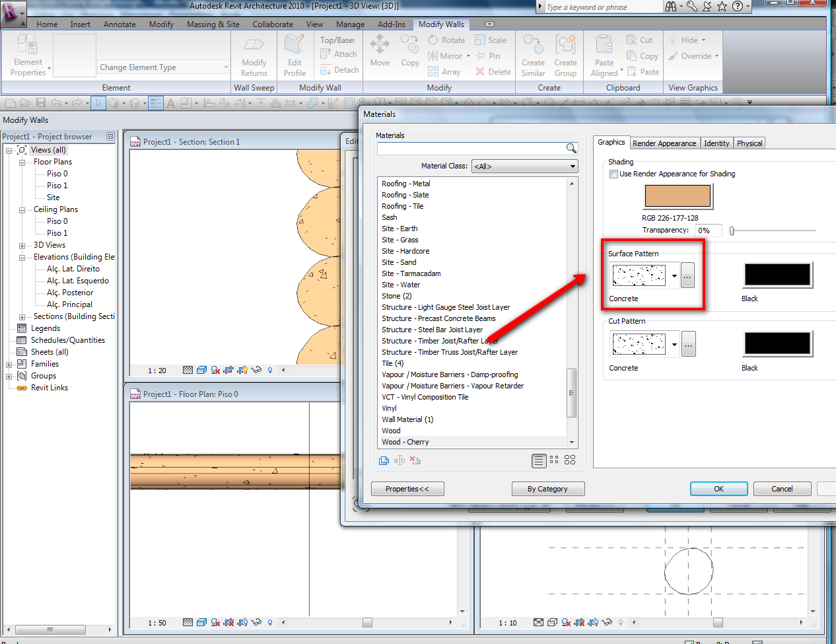Collapse the Floor Plans tree node
The image size is (836, 644).
coord(22,162)
